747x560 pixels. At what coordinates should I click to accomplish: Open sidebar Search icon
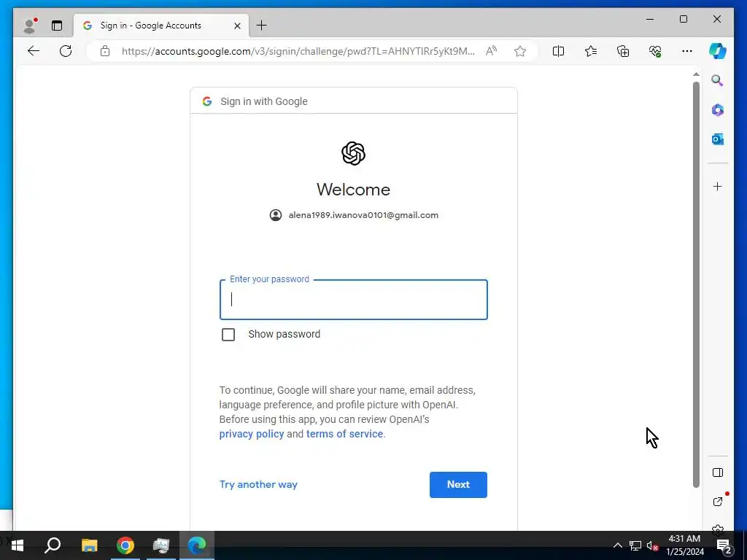tap(718, 80)
